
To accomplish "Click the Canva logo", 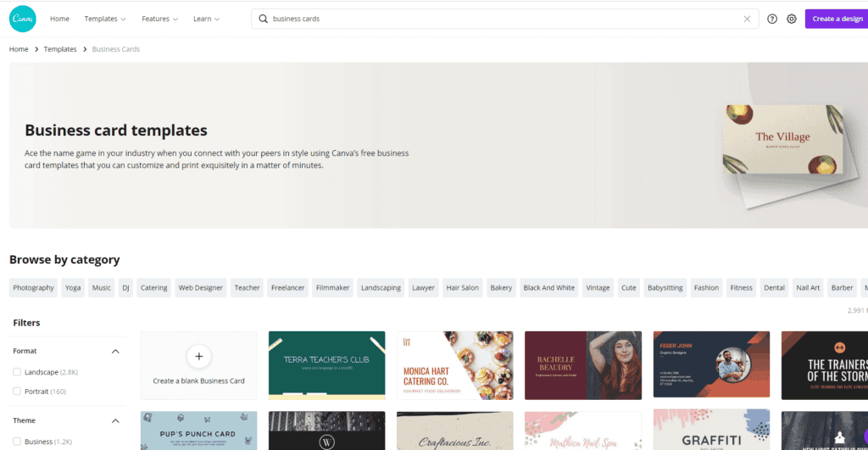I will click(x=23, y=19).
